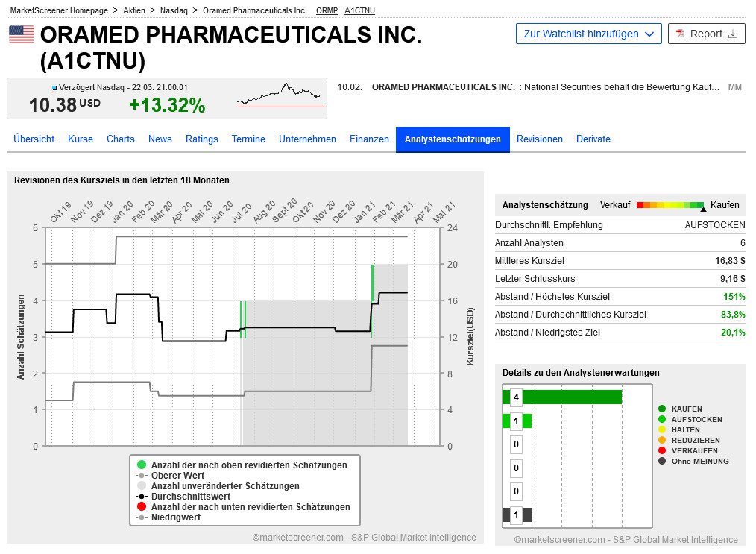Switch to the Charts tab
756x554 pixels.
120,139
